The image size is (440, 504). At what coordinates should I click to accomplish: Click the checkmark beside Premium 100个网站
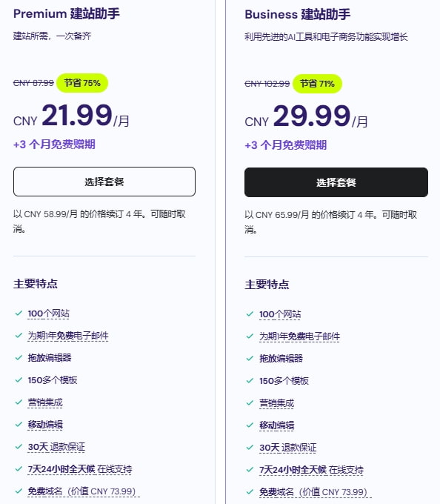[x=19, y=313]
